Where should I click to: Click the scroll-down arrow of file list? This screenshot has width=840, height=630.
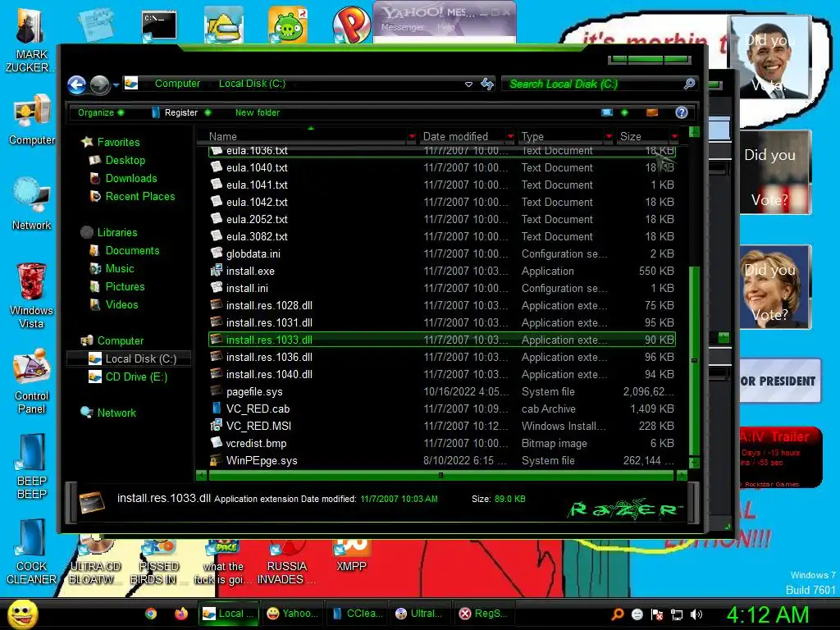click(x=694, y=463)
